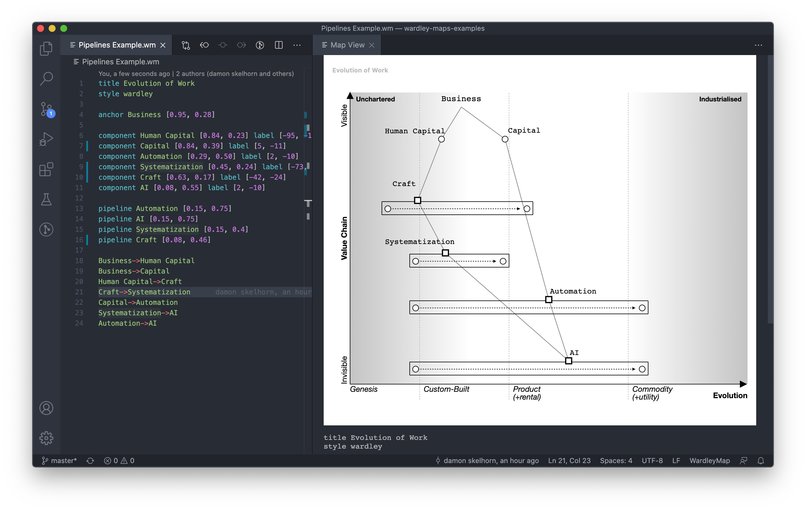Viewport: 806px width, 510px height.
Task: Click the Pipelines Example.wm breadcrumb
Action: click(116, 62)
